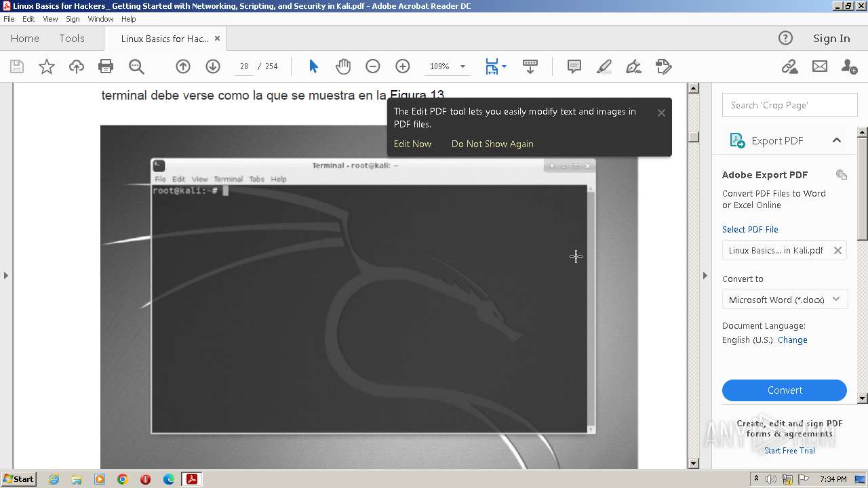The height and width of the screenshot is (488, 868).
Task: Click the Print icon
Action: click(x=106, y=66)
